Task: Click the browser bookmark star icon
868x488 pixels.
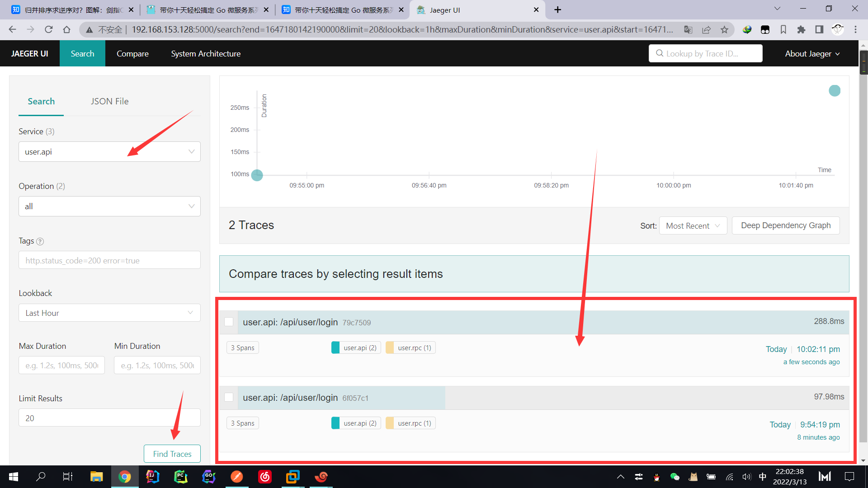Action: coord(724,30)
